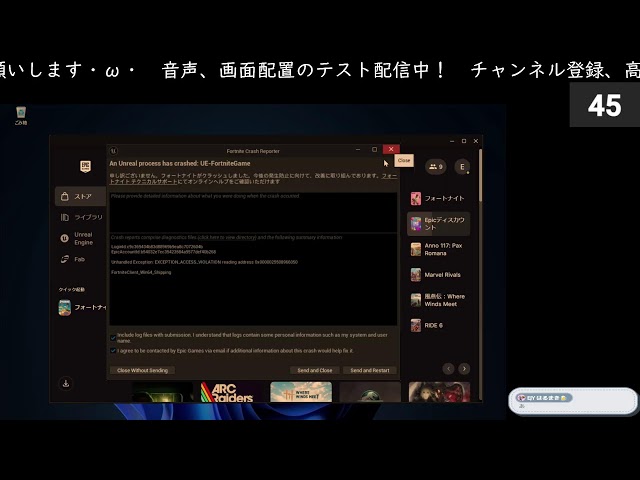Click the "Send and Restart" button
Viewport: 640px width, 480px height.
[369, 370]
